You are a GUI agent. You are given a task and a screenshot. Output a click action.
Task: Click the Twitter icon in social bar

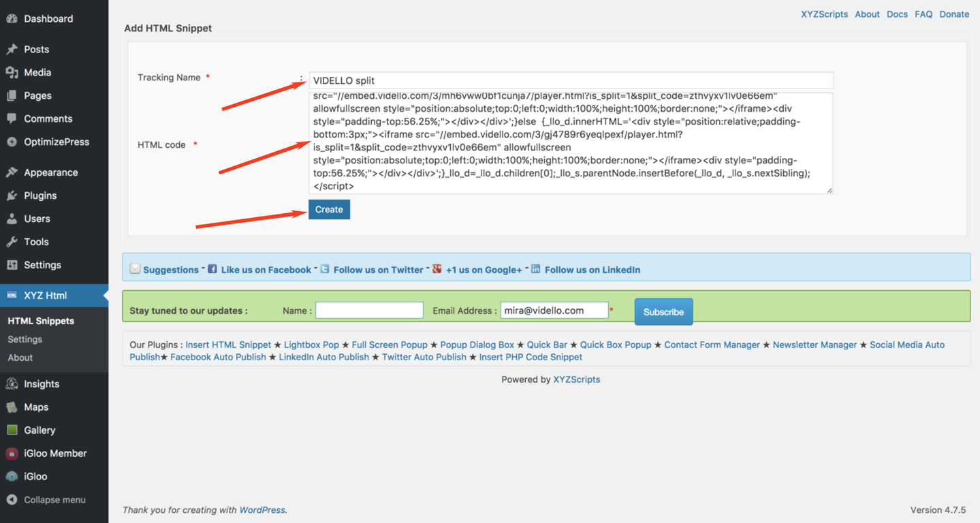tap(325, 269)
